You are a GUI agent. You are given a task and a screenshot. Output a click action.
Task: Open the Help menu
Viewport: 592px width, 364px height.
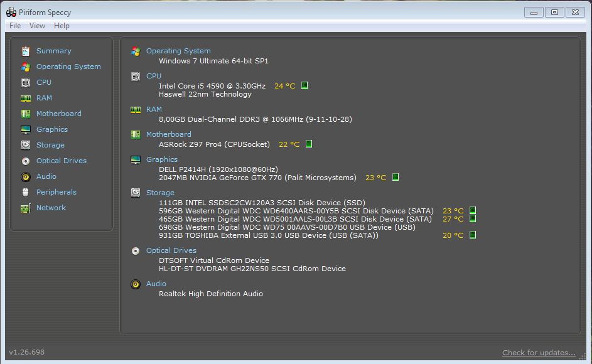(62, 26)
